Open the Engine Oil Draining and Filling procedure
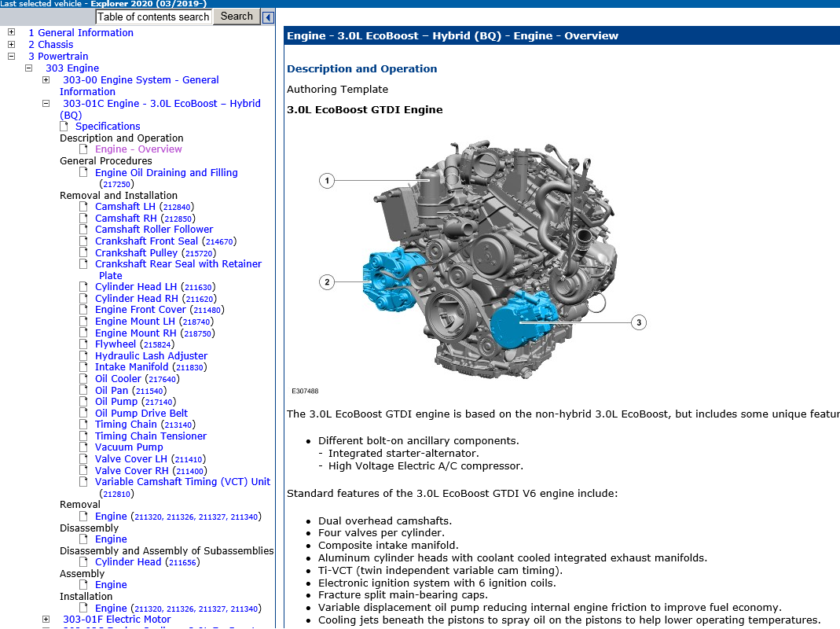This screenshot has width=840, height=629. (166, 173)
